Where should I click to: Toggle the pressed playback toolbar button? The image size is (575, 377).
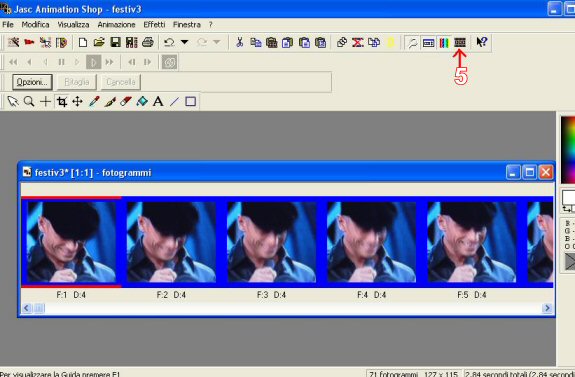pyautogui.click(x=94, y=62)
